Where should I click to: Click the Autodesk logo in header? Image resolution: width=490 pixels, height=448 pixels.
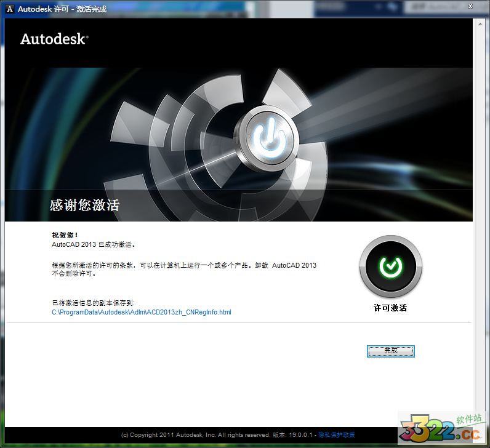click(54, 39)
